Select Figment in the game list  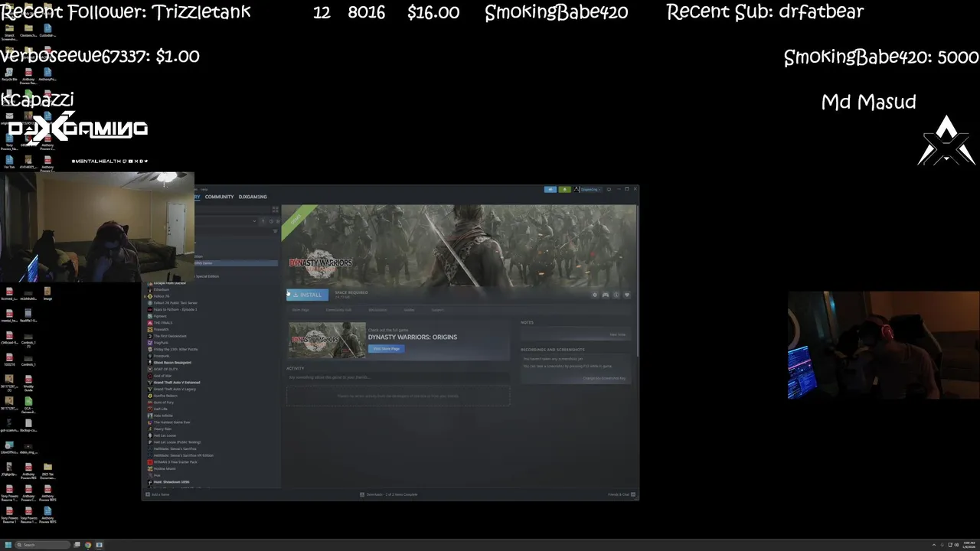click(159, 316)
